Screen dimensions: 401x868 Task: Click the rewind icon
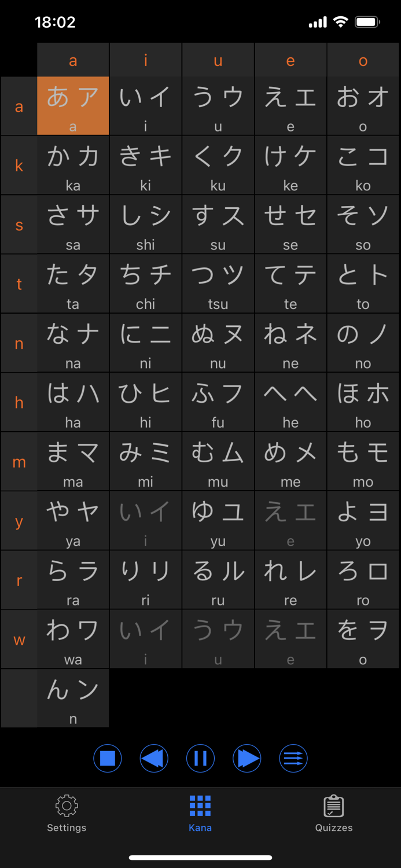[x=154, y=758]
